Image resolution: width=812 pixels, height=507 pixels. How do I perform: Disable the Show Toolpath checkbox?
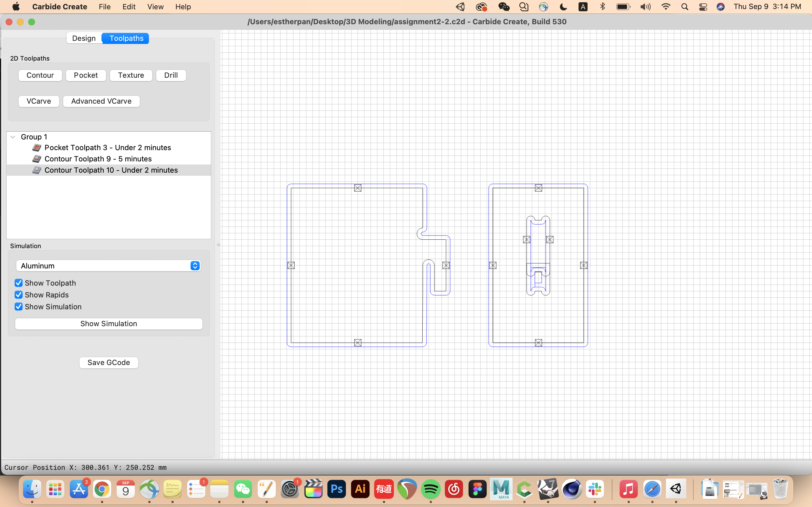coord(18,283)
